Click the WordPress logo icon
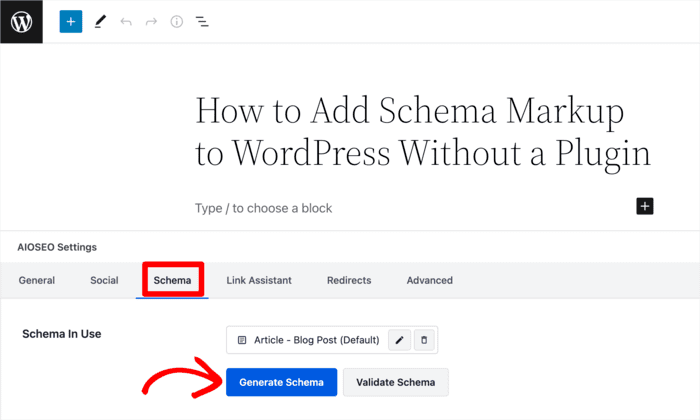Image resolution: width=700 pixels, height=420 pixels. 21,21
